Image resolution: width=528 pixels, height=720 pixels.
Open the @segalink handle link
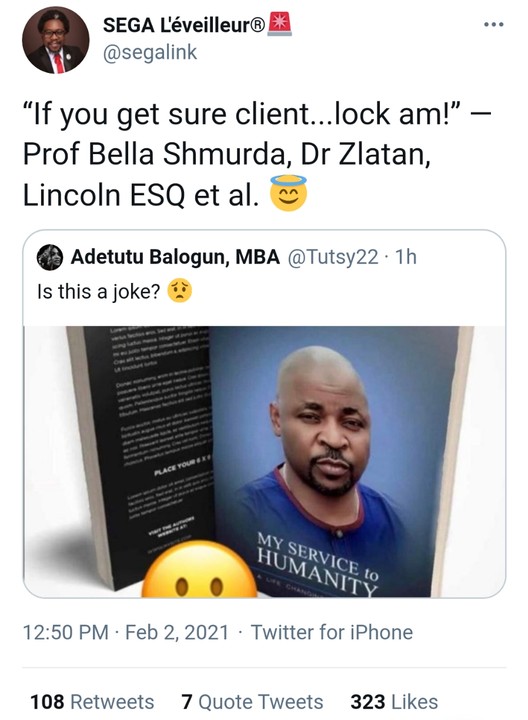click(150, 52)
